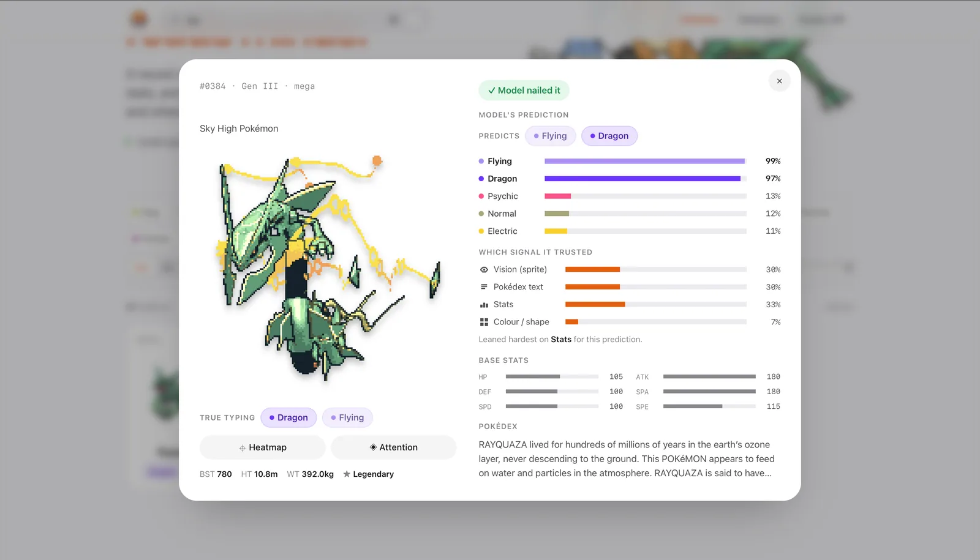Click the 'WT 392.0kg' value

[311, 474]
